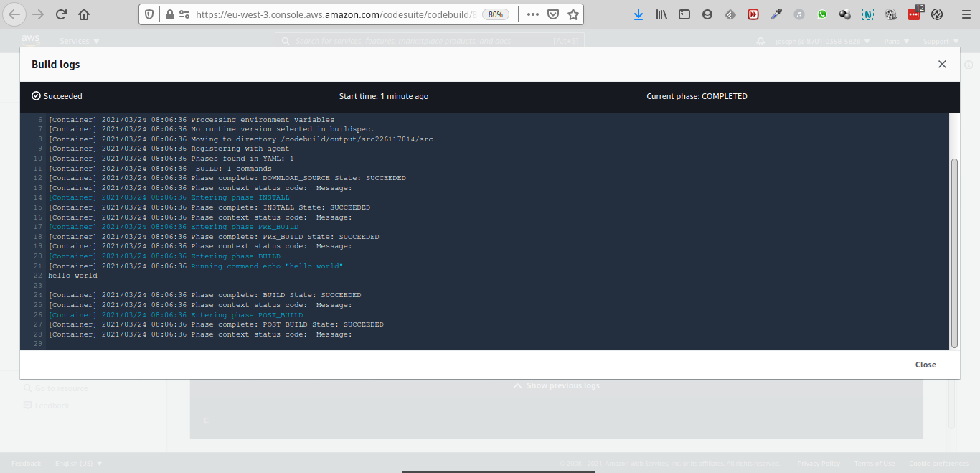Close the Build logs dialog with X

[x=942, y=65]
